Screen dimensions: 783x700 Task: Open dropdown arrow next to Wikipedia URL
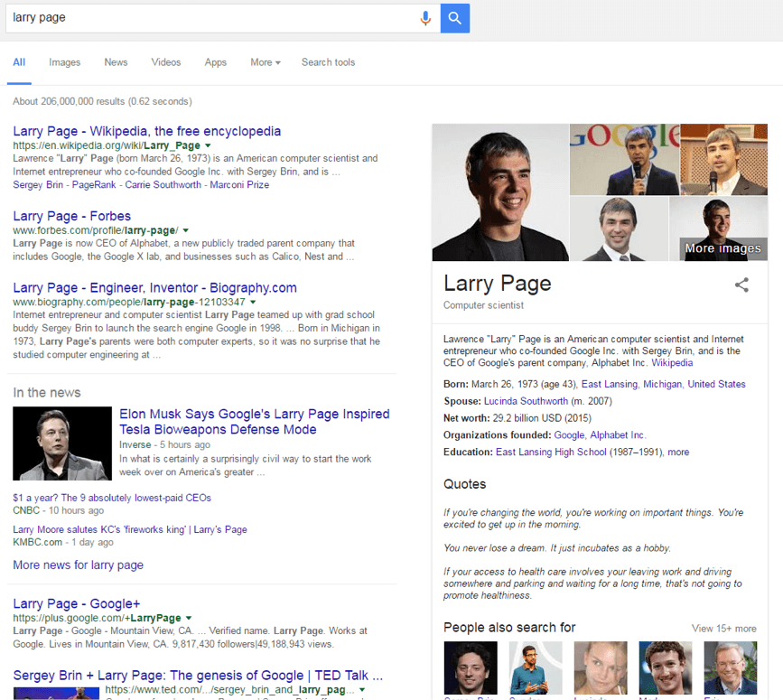pyautogui.click(x=208, y=145)
